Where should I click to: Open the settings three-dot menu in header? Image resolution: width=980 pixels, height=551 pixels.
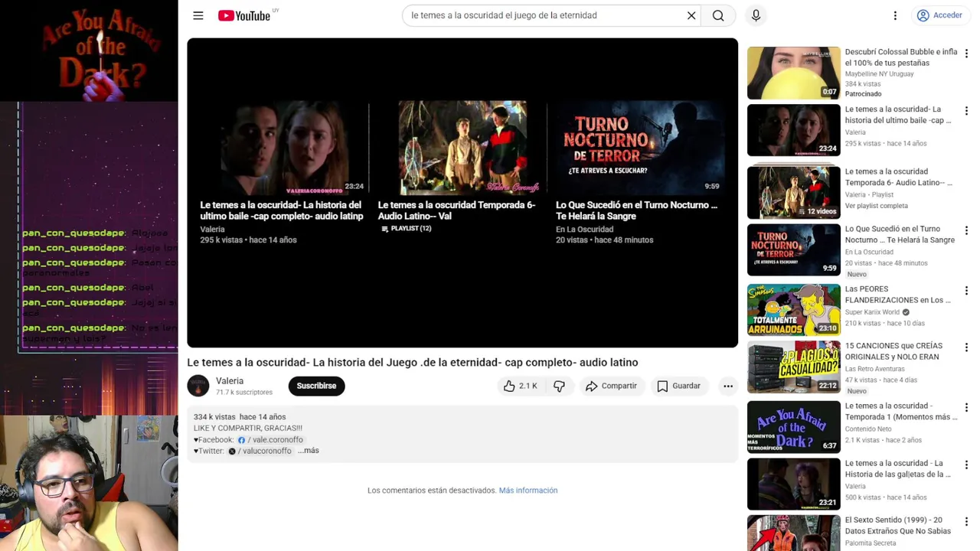tap(895, 15)
